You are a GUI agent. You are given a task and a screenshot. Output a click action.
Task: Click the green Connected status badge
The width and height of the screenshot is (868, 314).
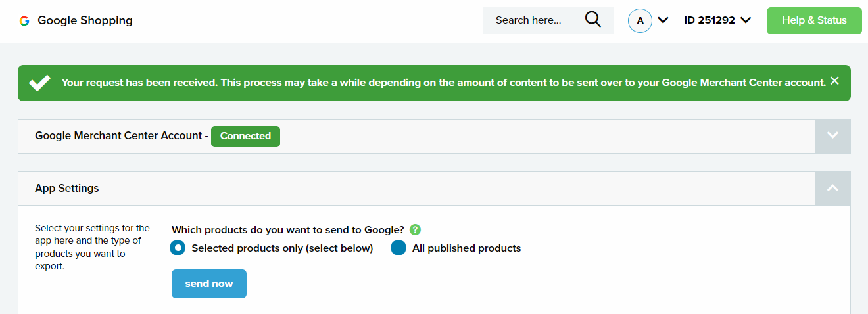(x=245, y=136)
